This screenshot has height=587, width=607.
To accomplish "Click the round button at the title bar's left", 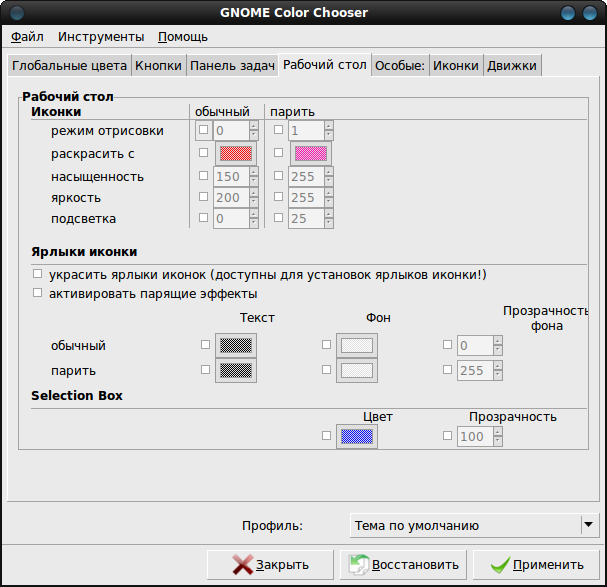I will tap(17, 12).
